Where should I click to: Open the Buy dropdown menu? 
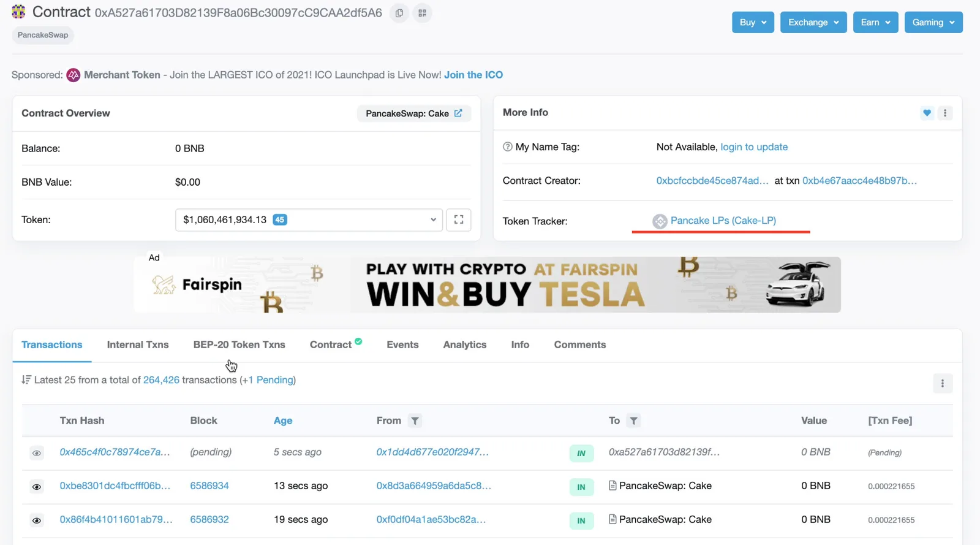click(753, 22)
